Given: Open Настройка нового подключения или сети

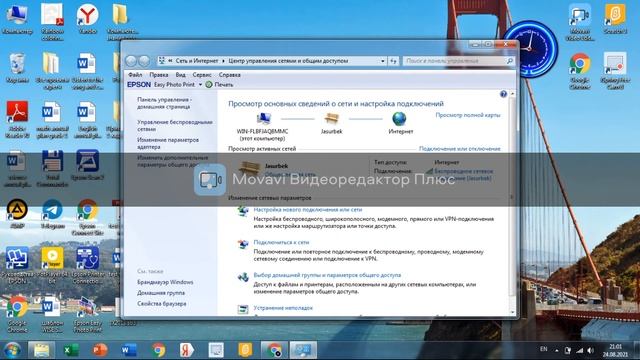Looking at the screenshot, I should pyautogui.click(x=308, y=209).
